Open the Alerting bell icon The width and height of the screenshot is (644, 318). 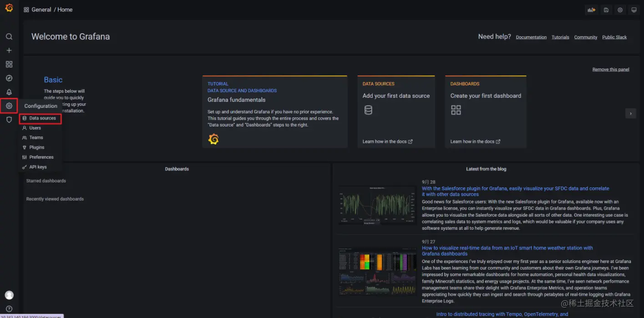[x=9, y=92]
